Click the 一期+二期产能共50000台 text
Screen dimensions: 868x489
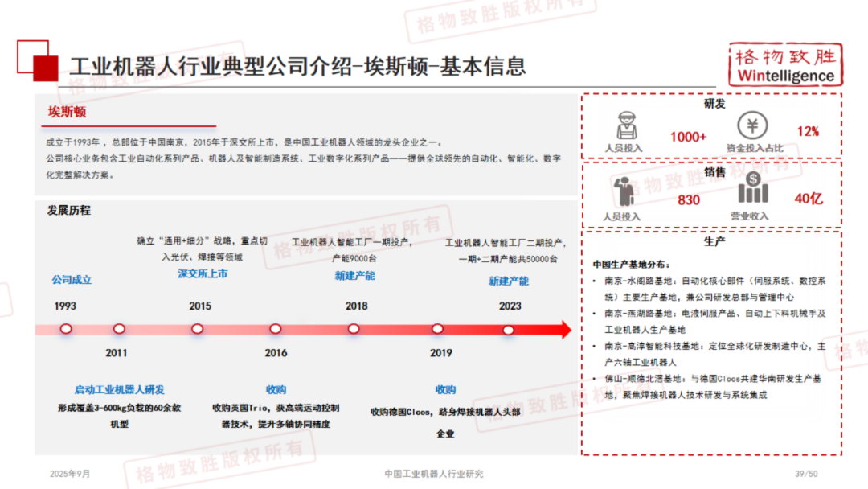pyautogui.click(x=508, y=259)
